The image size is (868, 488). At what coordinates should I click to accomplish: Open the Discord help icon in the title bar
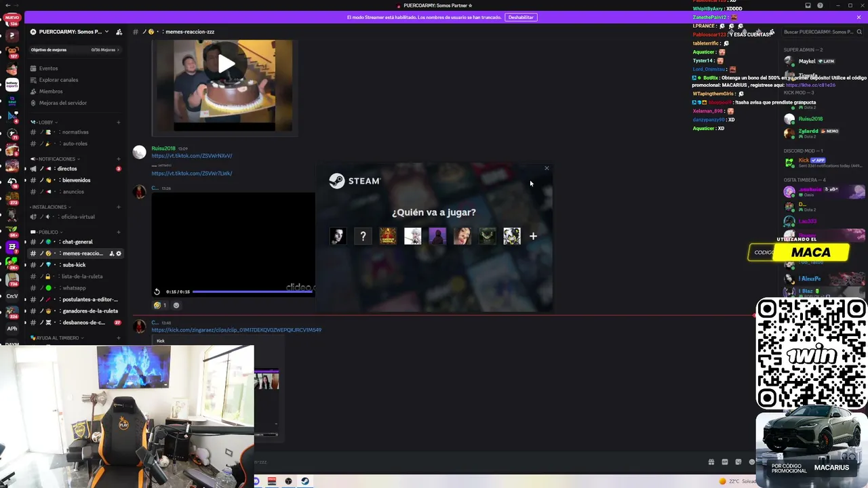[x=820, y=5]
